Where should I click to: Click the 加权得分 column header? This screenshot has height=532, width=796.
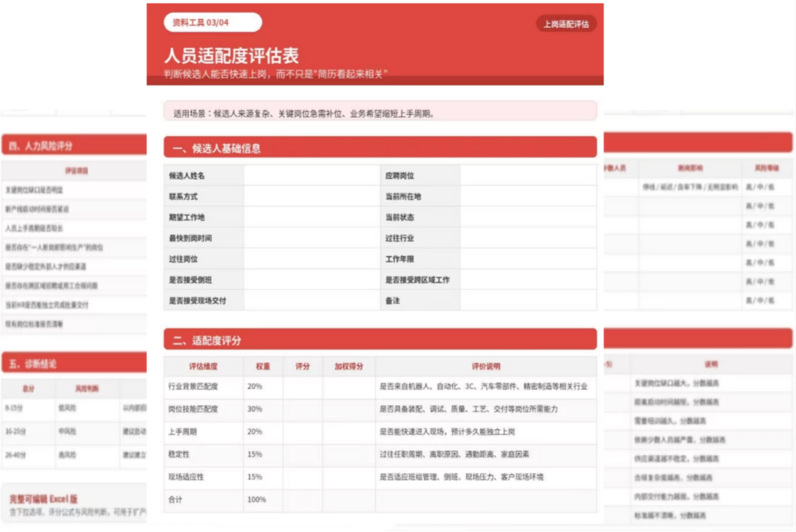(349, 366)
